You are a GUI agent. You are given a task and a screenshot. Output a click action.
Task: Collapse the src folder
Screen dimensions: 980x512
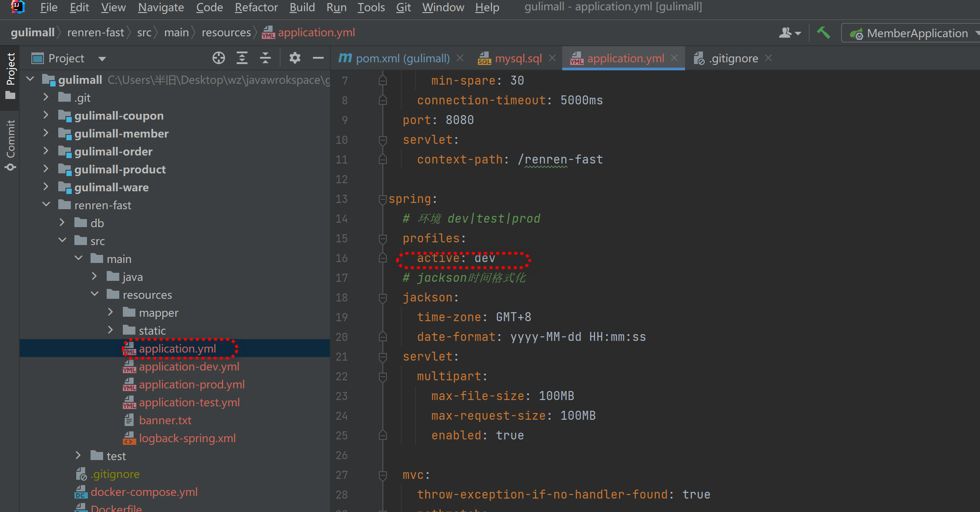[x=62, y=241]
